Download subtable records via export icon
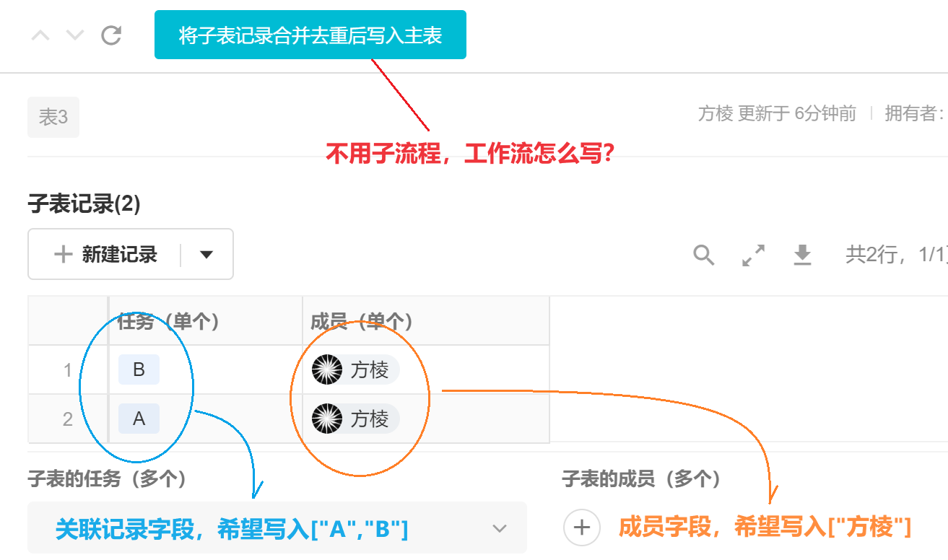The height and width of the screenshot is (560, 948). pyautogui.click(x=802, y=255)
